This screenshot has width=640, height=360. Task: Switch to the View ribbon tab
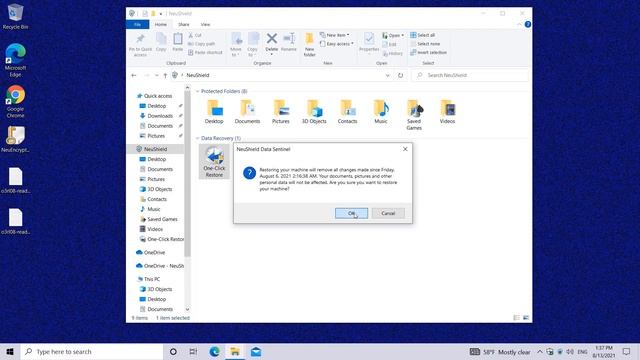tap(205, 24)
